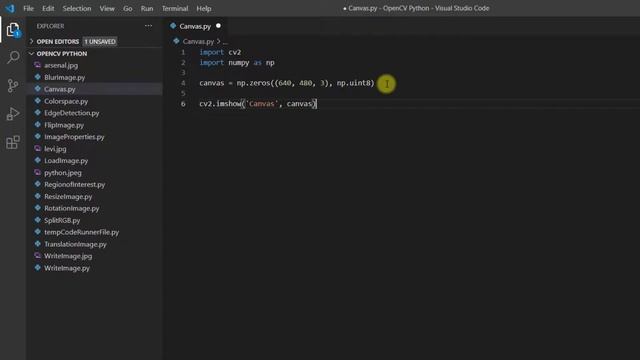This screenshot has height=360, width=640.
Task: Open levi.jpg from the file tree
Action: tap(55, 149)
